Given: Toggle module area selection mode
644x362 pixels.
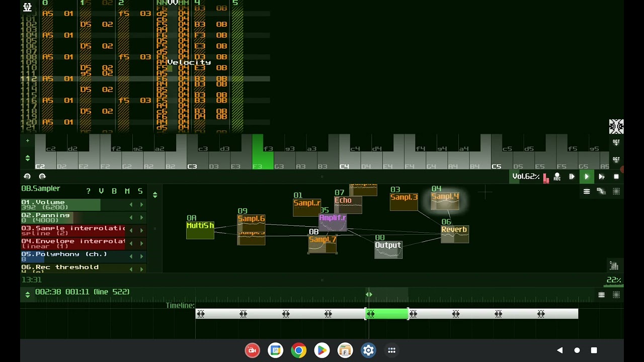Looking at the screenshot, I should [x=616, y=192].
